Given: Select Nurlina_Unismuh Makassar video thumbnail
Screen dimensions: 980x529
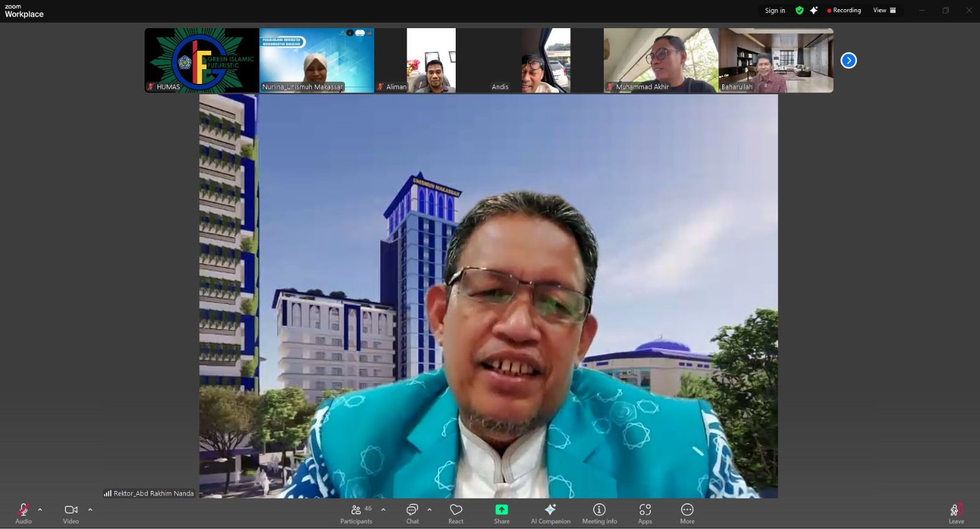Looking at the screenshot, I should 317,60.
